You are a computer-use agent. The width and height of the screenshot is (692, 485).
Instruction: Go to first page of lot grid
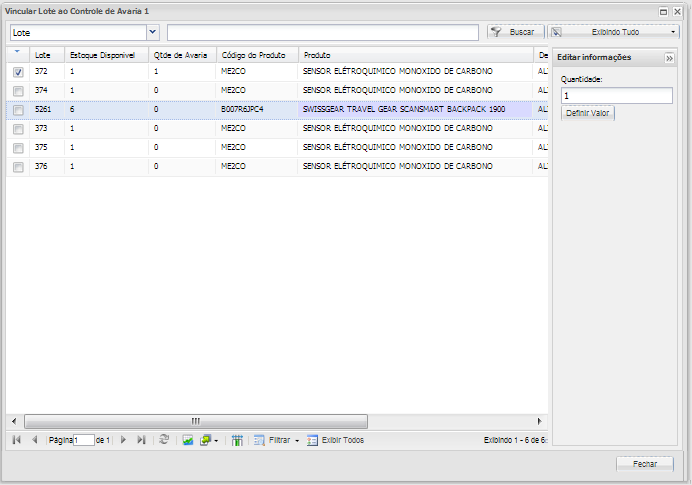pos(17,440)
